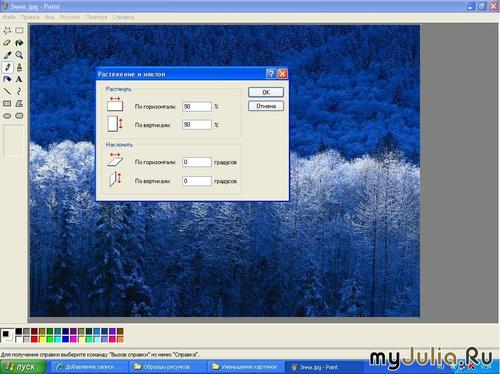Viewport: 500px width, 374px height.
Task: Click the horizontal skew degrees field
Action: 197,162
